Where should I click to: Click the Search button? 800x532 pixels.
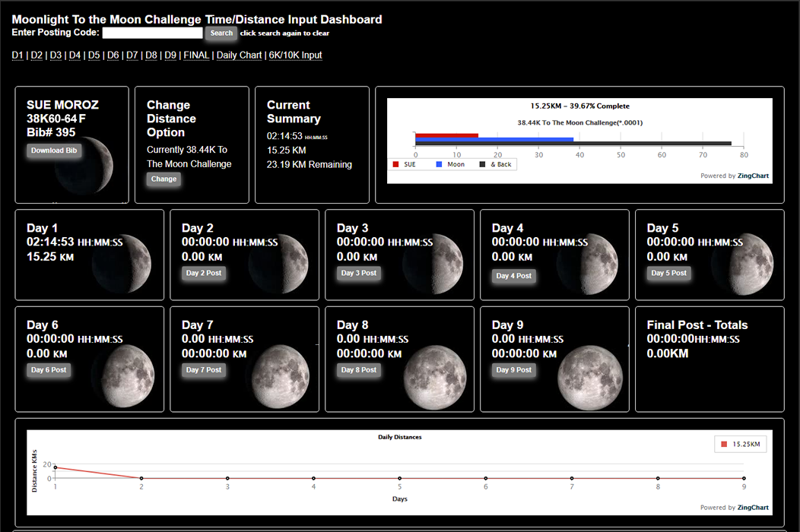tap(221, 33)
